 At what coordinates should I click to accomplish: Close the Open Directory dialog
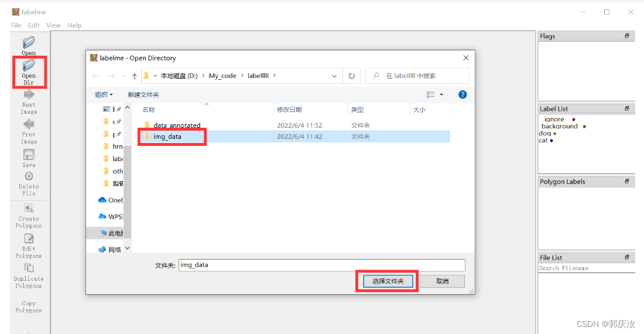[x=466, y=58]
